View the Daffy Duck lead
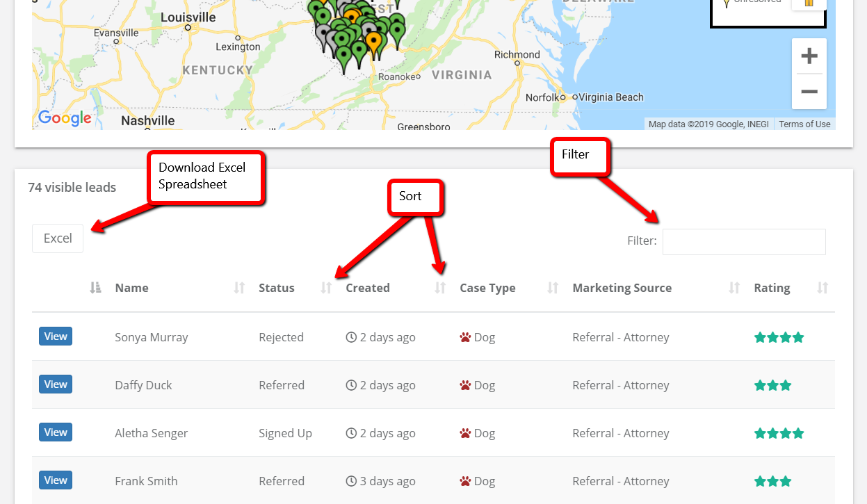867x504 pixels. click(x=56, y=384)
